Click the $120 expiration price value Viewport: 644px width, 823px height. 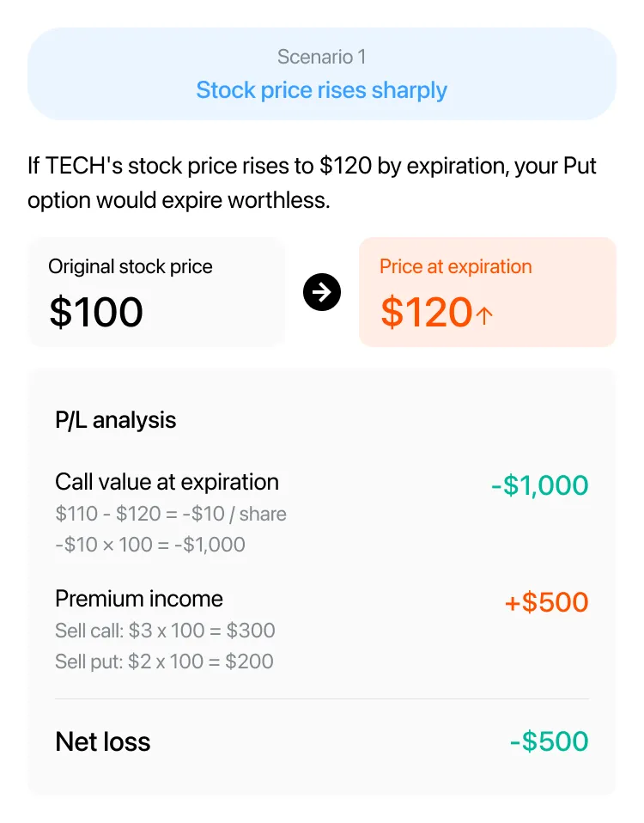tap(427, 312)
